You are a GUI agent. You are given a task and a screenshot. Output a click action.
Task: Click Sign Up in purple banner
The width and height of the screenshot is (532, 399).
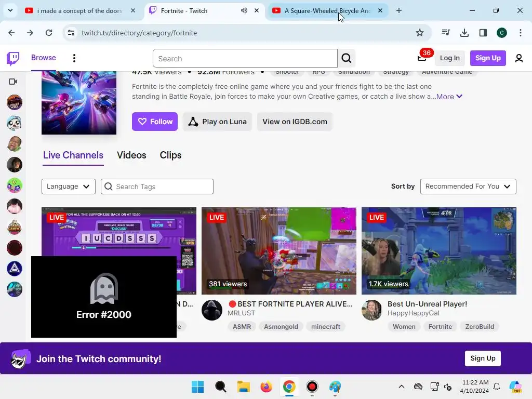(483, 358)
